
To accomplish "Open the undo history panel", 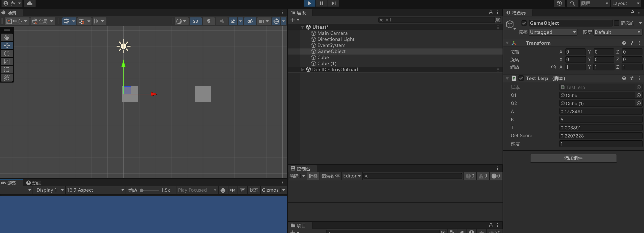I will click(x=559, y=3).
